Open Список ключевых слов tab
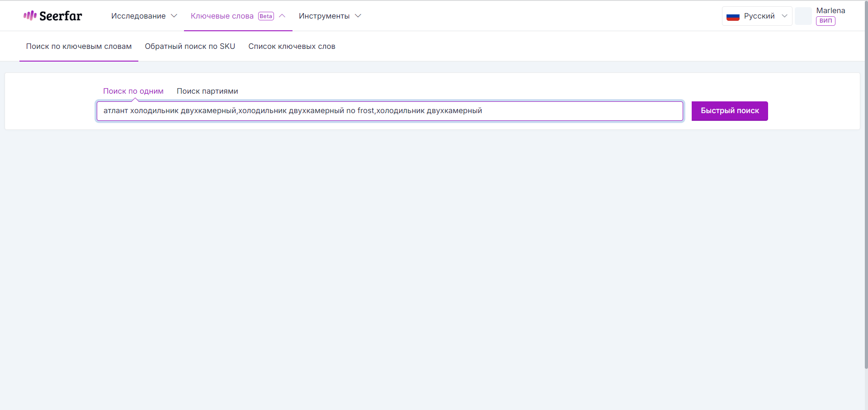 point(292,46)
